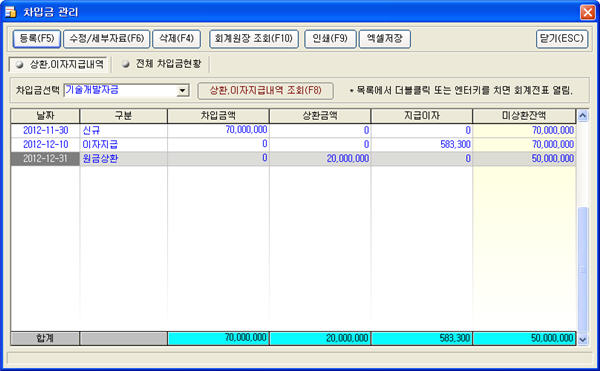This screenshot has height=371, width=600.
Task: Click the 합계 row 583,300 interest total
Action: pos(422,338)
